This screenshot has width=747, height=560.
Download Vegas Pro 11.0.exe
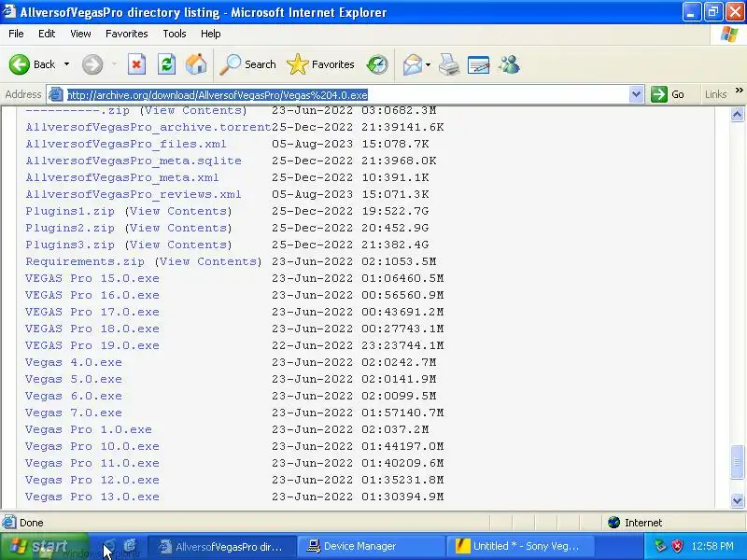coord(92,463)
